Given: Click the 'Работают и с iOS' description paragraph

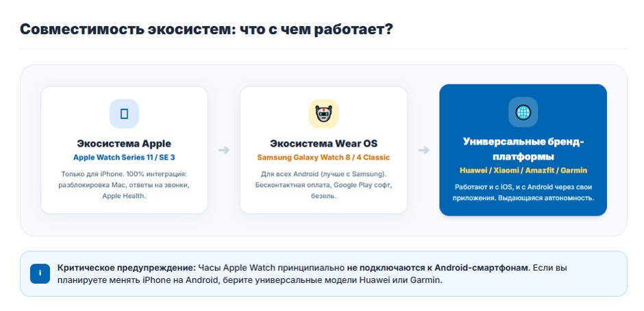Looking at the screenshot, I should click(x=523, y=192).
